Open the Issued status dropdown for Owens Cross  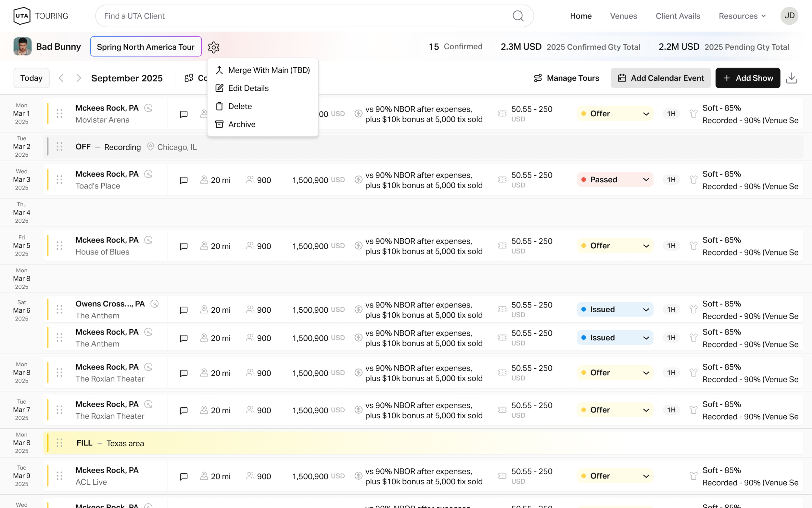tap(615, 309)
